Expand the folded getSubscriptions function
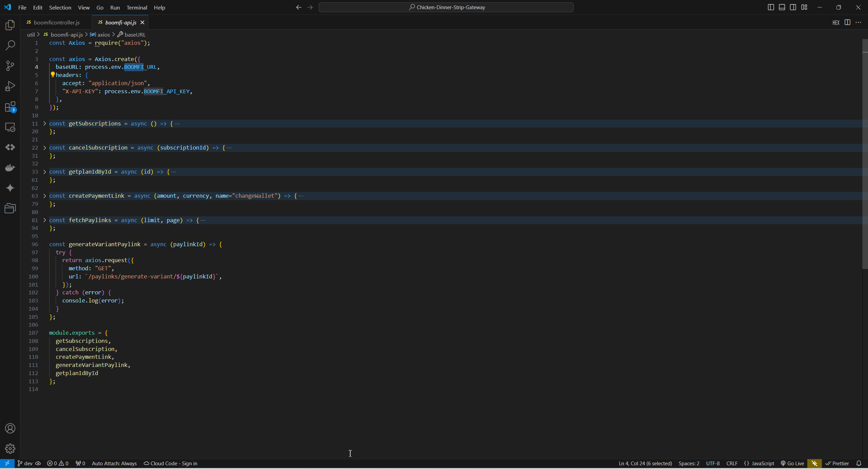This screenshot has height=469, width=868. (x=44, y=123)
